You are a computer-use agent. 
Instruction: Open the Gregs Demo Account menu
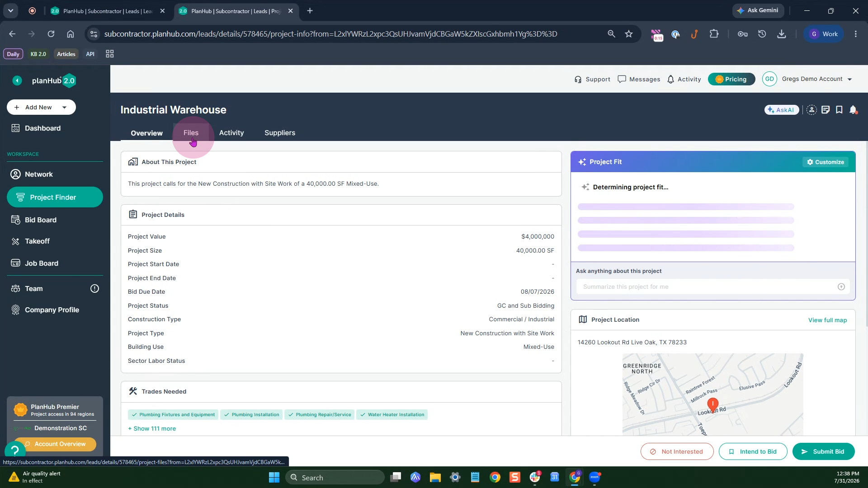click(x=817, y=79)
